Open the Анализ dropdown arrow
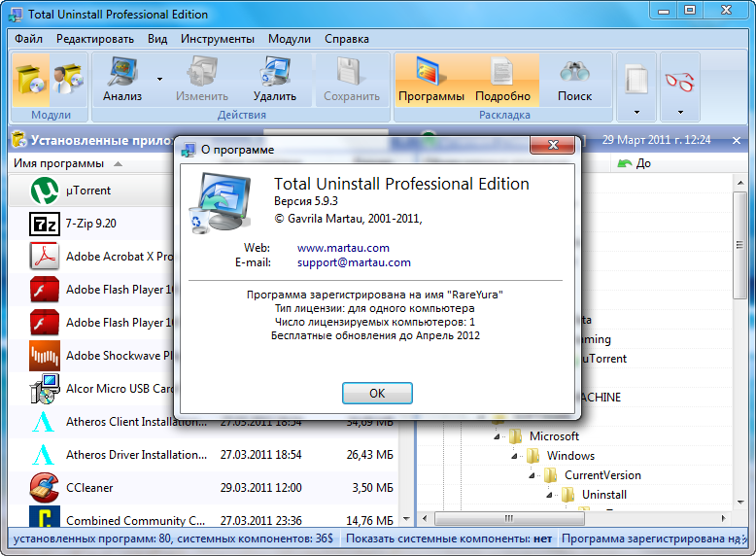Screen dimensions: 756x556 159,79
